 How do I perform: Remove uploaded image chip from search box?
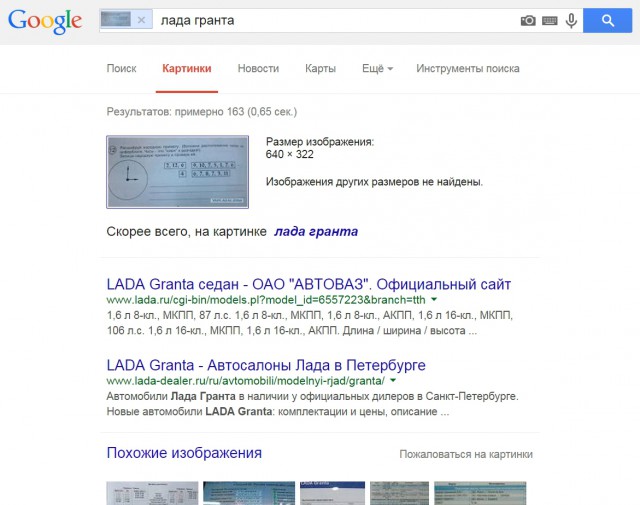coord(141,20)
